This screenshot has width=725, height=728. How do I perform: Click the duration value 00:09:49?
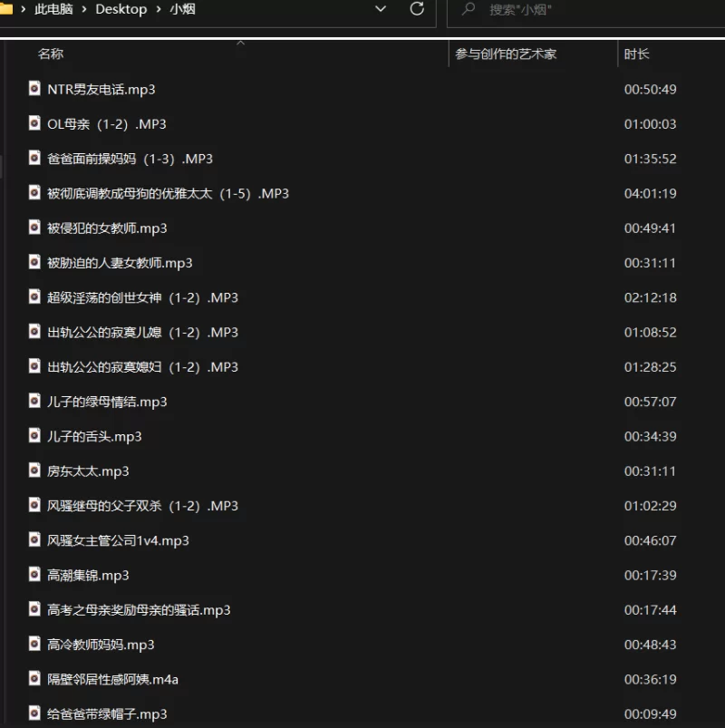pyautogui.click(x=650, y=714)
